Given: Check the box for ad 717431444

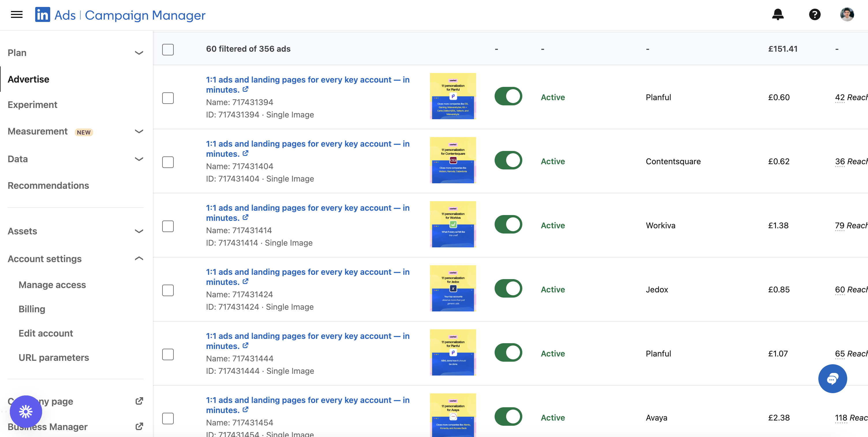Looking at the screenshot, I should coord(168,354).
